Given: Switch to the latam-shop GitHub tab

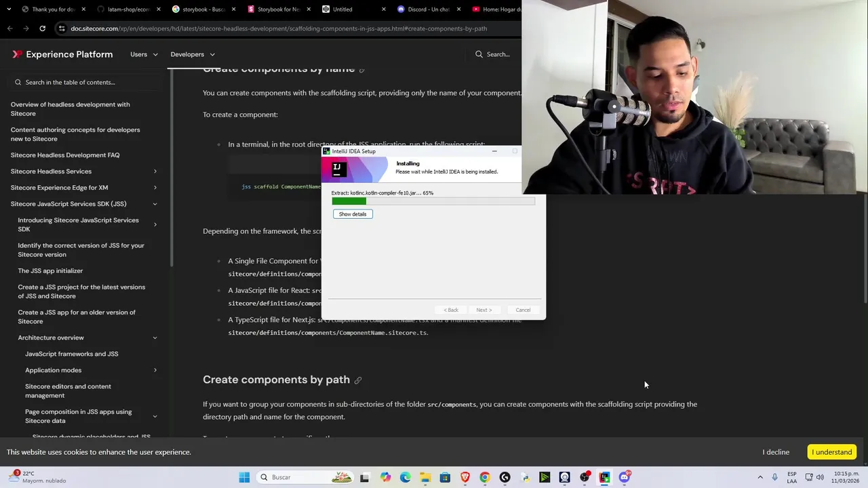Looking at the screenshot, I should tap(128, 9).
